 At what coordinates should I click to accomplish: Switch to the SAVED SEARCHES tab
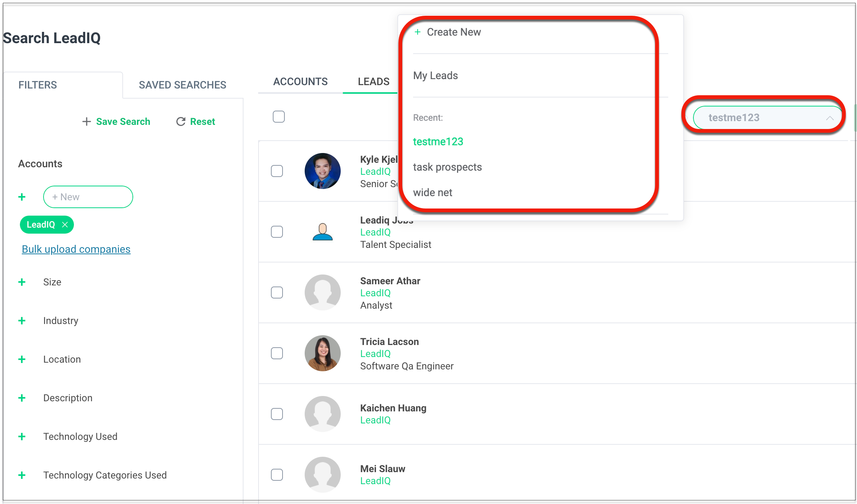182,85
